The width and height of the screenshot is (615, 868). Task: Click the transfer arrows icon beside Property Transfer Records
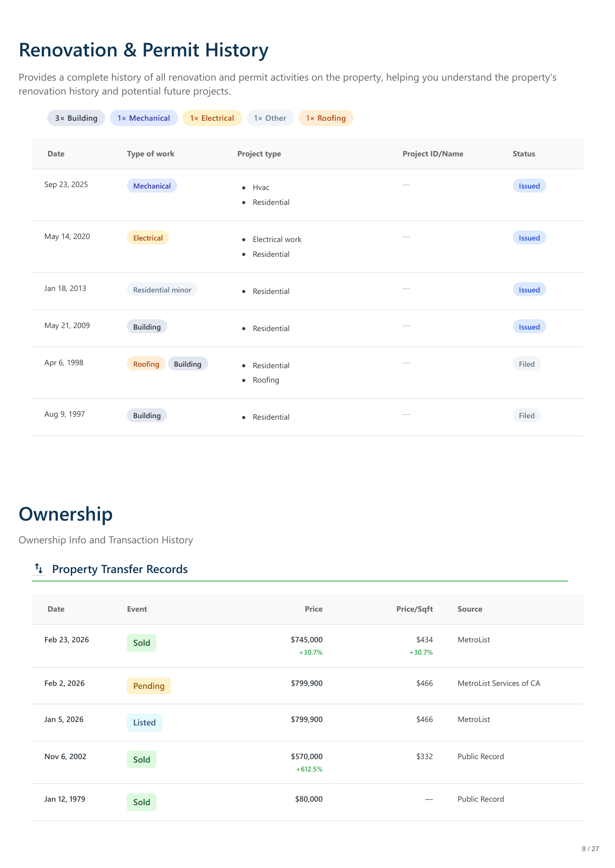coord(39,569)
